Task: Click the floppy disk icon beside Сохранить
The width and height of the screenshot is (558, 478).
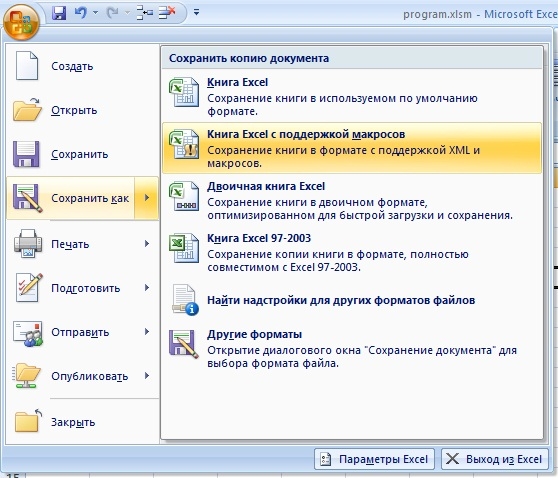Action: [x=26, y=154]
